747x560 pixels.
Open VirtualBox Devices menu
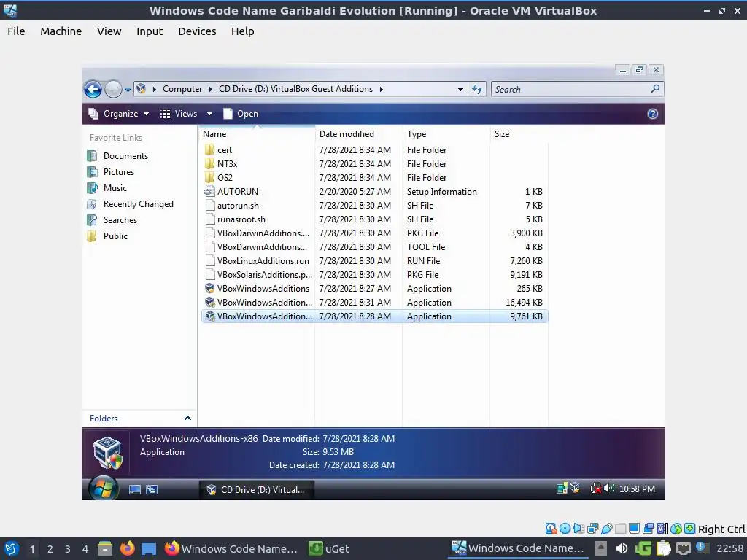[x=197, y=31]
